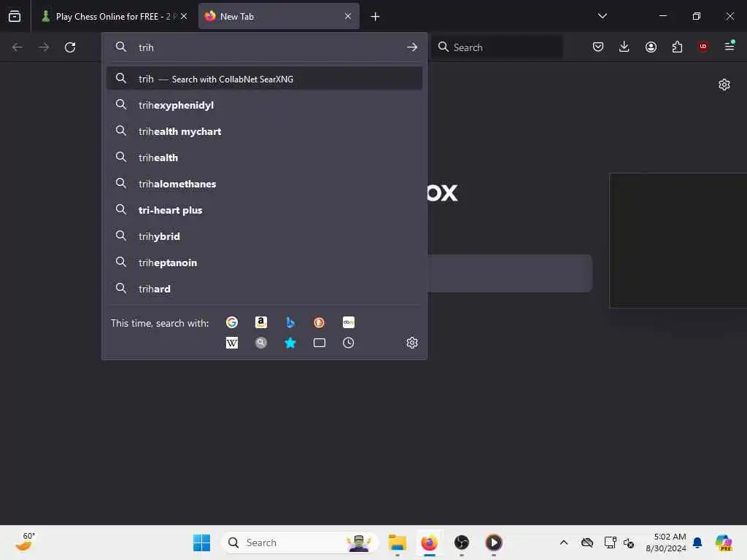Search with Bing this time

[290, 322]
